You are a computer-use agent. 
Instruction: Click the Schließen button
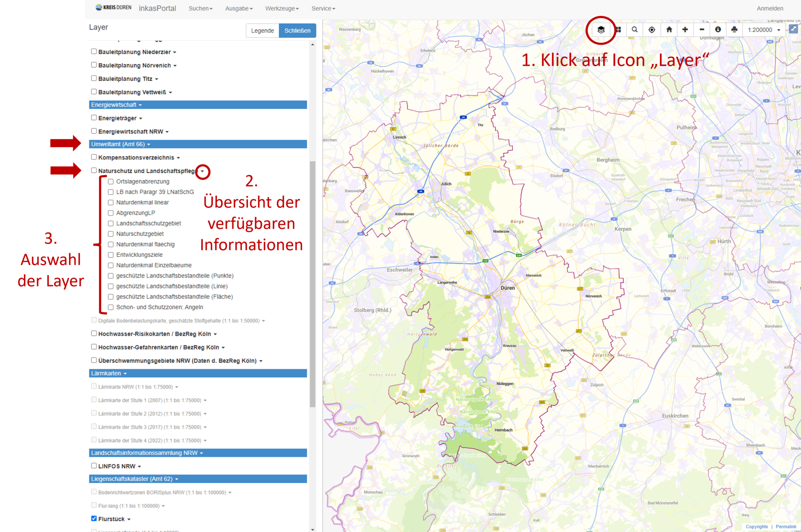297,30
